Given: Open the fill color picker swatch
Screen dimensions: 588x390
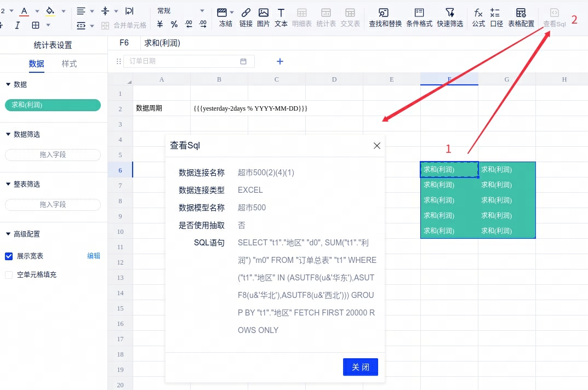Looking at the screenshot, I should click(x=50, y=11).
